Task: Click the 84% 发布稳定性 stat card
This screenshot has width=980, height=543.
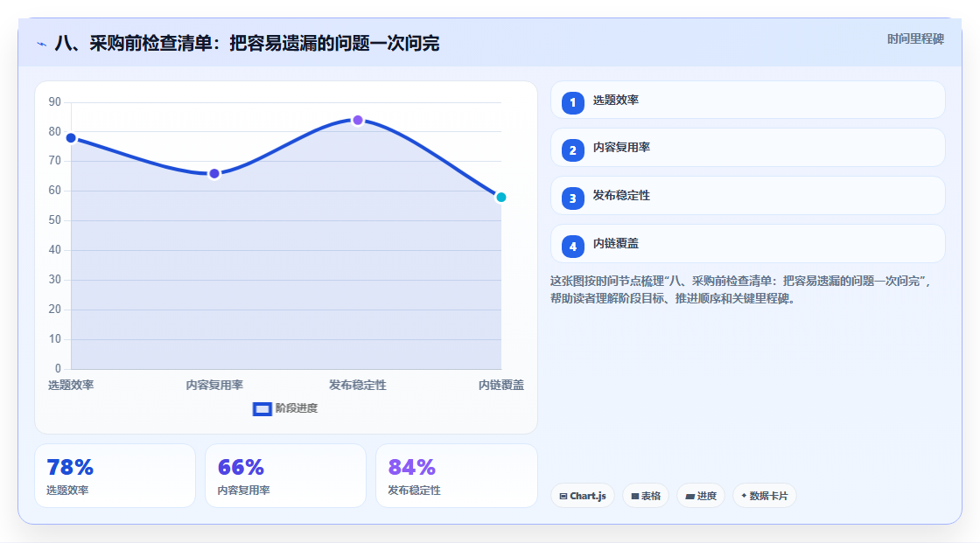Action: coord(456,476)
